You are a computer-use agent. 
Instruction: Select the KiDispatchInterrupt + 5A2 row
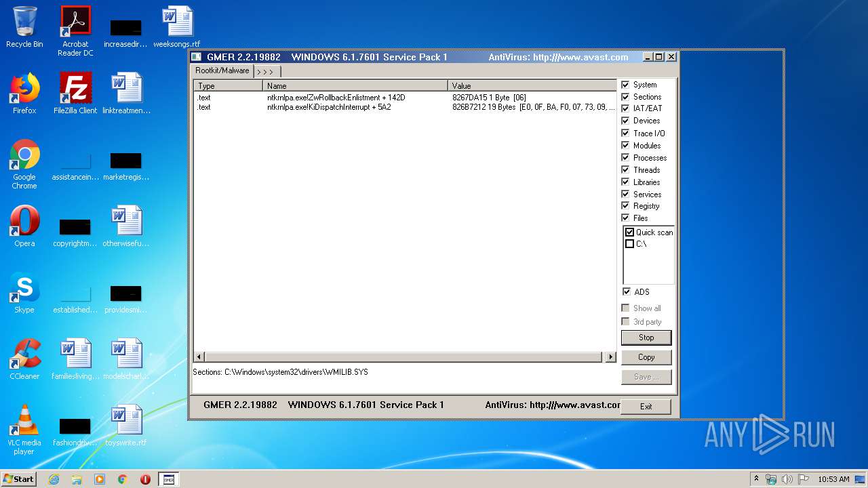point(404,107)
